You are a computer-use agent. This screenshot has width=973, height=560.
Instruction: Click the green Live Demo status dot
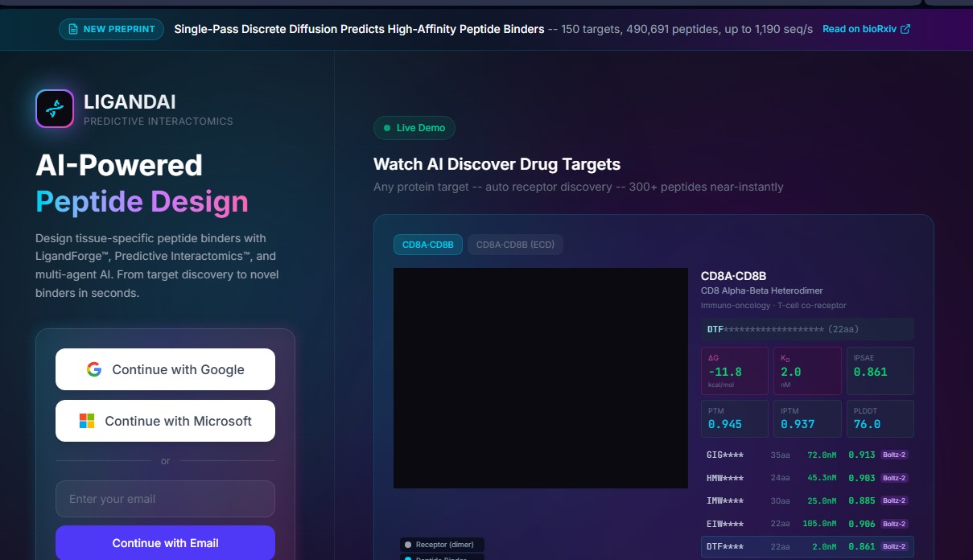[387, 128]
